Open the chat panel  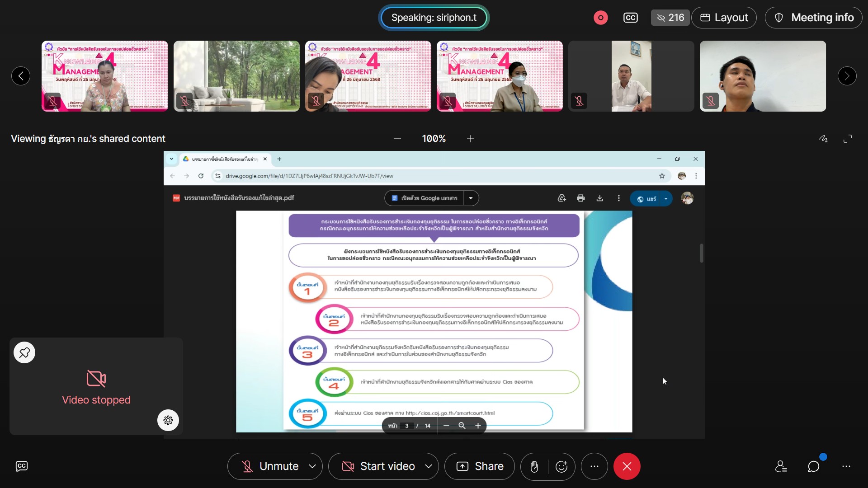coord(813,466)
